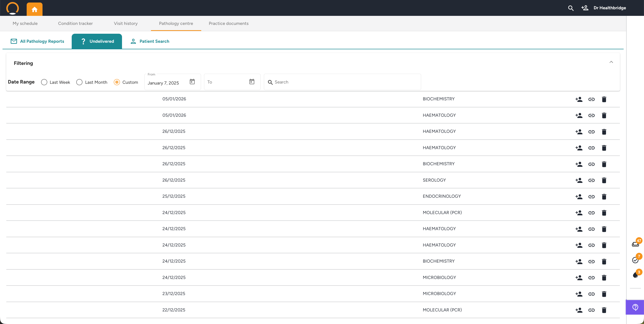Viewport: 644px width, 324px height.
Task: Open the To date calendar picker
Action: (x=252, y=82)
